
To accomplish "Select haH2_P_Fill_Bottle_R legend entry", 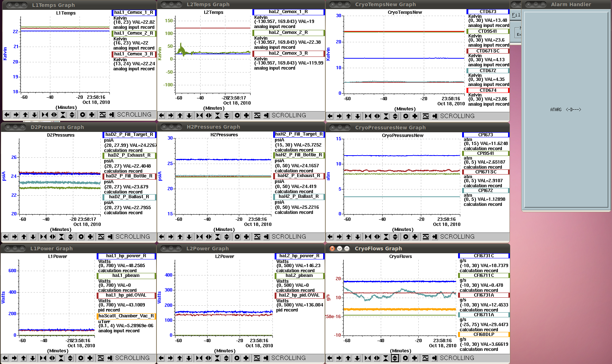I will pyautogui.click(x=299, y=155).
